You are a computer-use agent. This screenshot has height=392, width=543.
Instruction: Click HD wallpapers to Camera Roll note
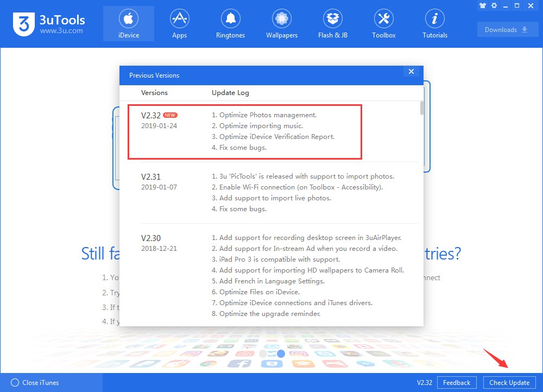(308, 270)
